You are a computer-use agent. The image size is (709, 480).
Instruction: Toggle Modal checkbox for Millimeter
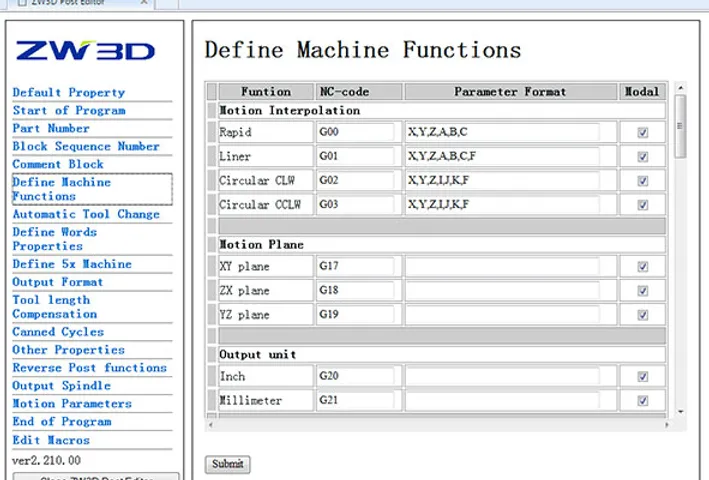pos(643,400)
